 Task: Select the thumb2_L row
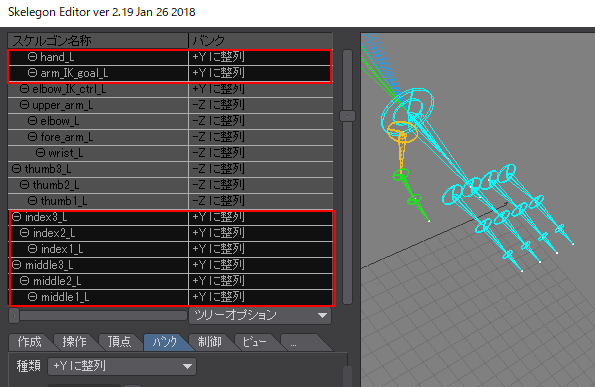(170, 185)
